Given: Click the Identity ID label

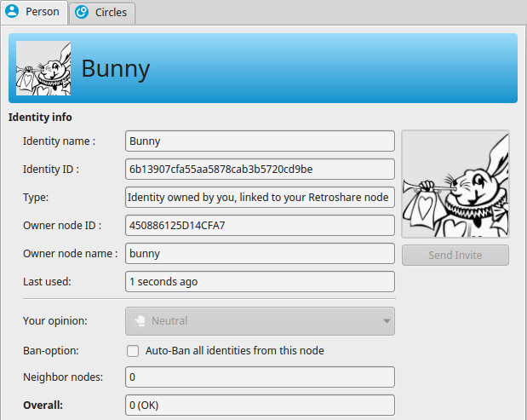Looking at the screenshot, I should (51, 170).
